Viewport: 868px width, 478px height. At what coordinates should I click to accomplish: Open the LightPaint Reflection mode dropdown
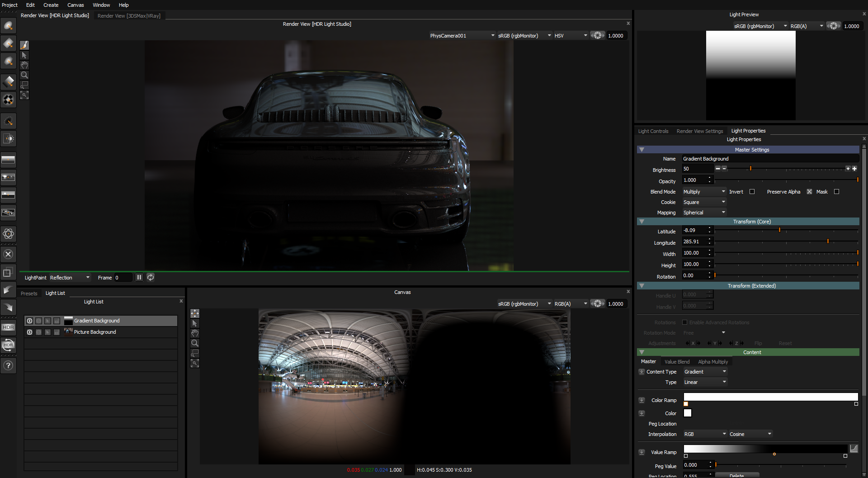point(70,277)
